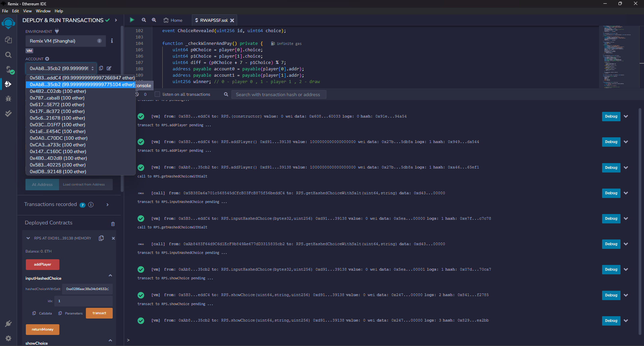The image size is (644, 346).
Task: Click the console search magnifier icon
Action: pos(226,94)
